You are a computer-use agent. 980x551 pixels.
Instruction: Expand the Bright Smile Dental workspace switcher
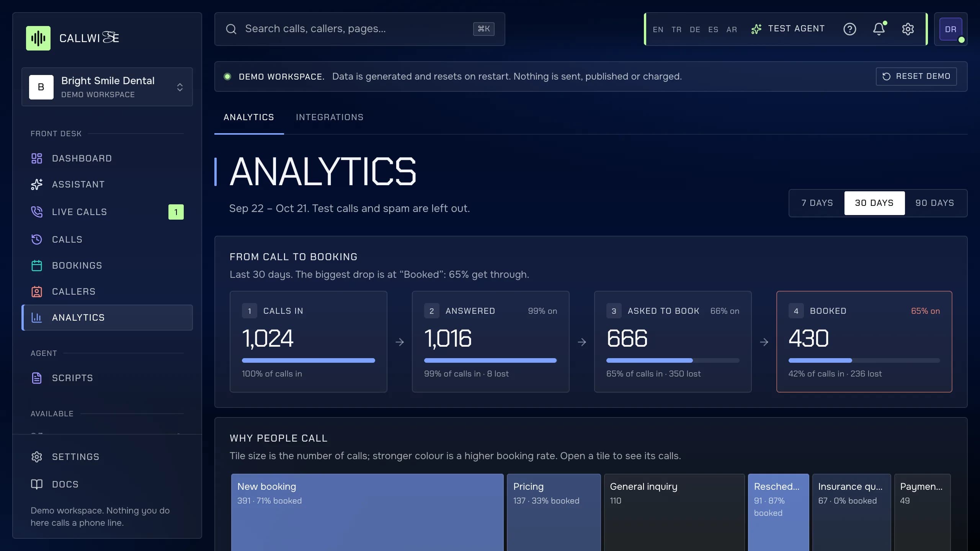point(107,87)
